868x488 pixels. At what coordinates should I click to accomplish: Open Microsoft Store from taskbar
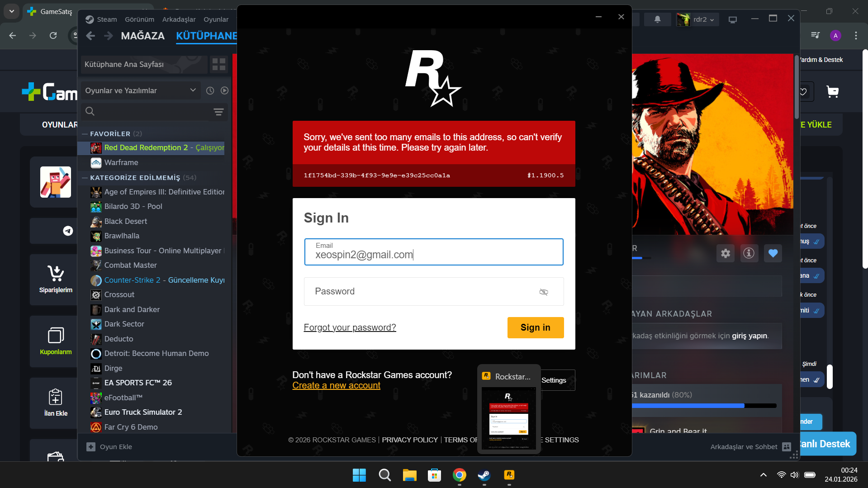pyautogui.click(x=435, y=475)
